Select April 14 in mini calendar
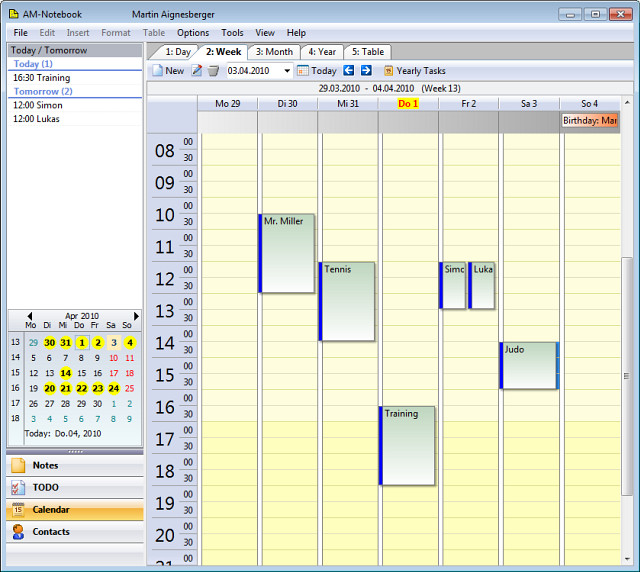The width and height of the screenshot is (640, 572). click(x=65, y=373)
